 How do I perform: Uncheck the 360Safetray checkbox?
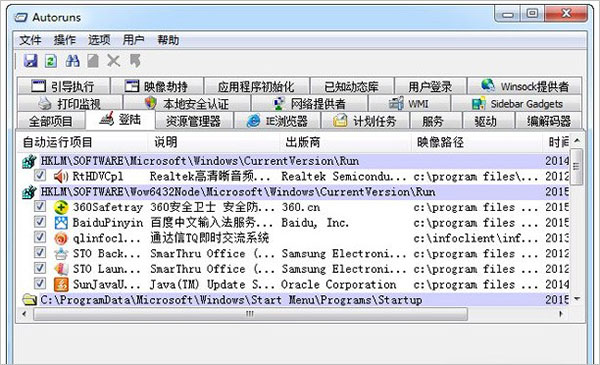40,207
